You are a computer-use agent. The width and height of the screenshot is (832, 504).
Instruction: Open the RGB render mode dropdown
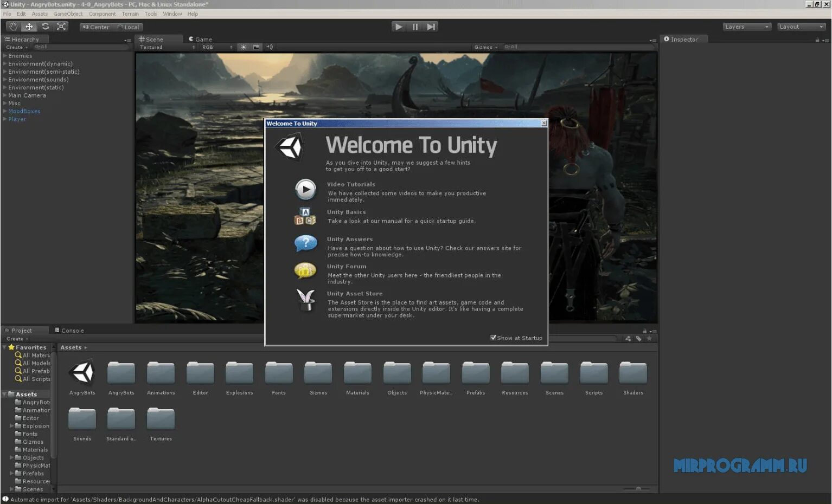(217, 47)
